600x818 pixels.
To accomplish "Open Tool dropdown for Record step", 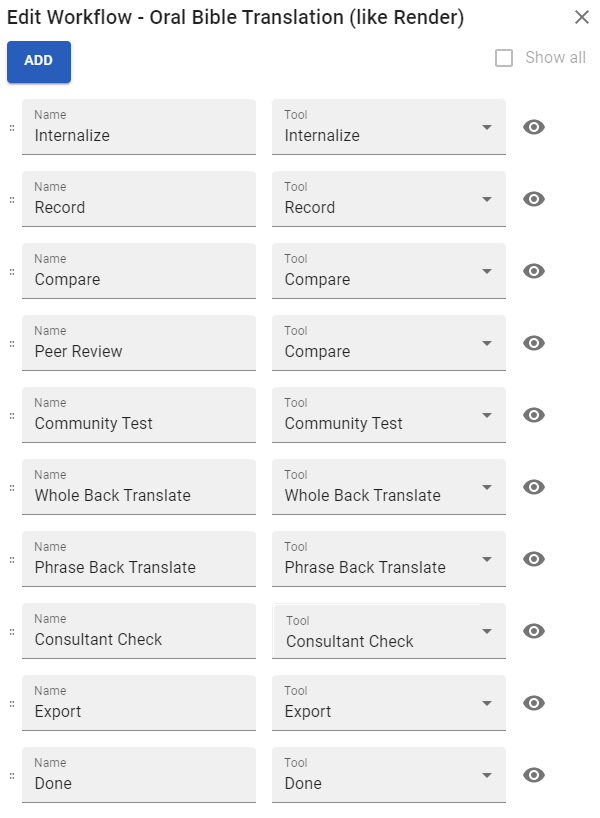I will point(389,199).
